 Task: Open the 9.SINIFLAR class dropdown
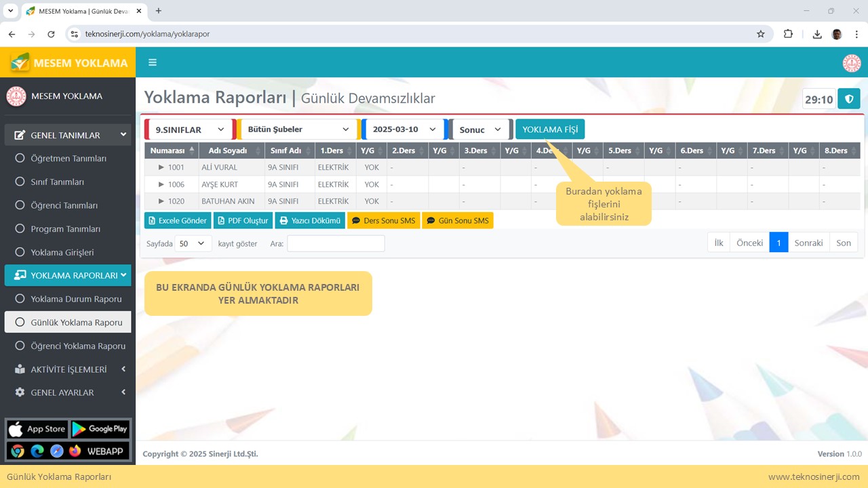[x=190, y=129]
